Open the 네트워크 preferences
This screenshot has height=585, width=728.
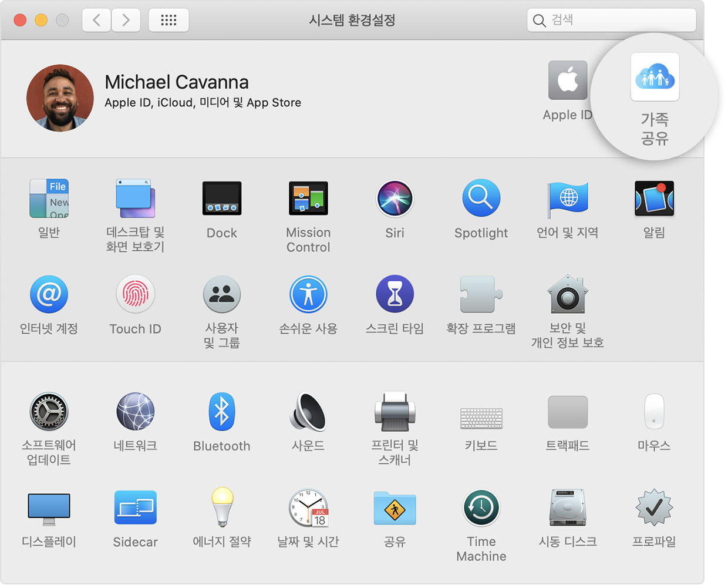(x=135, y=412)
